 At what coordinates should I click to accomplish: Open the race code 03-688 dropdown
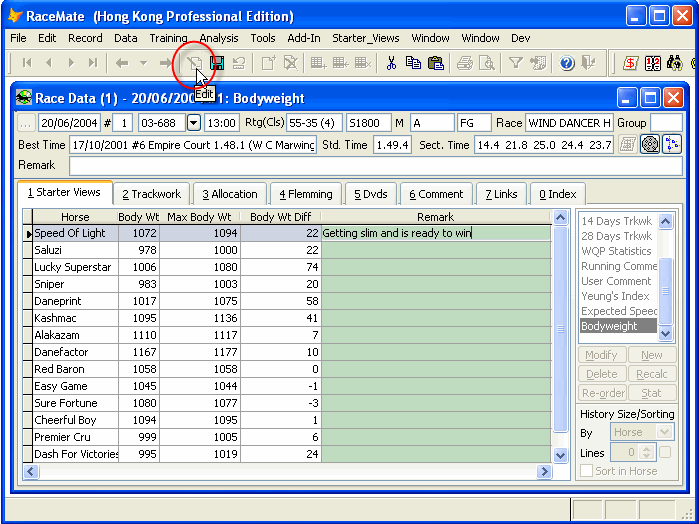click(193, 123)
